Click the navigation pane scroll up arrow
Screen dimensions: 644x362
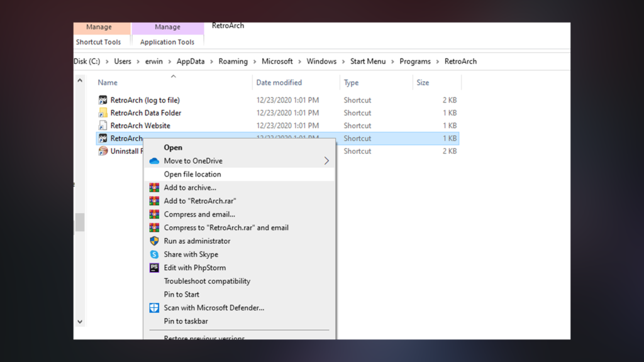coord(80,80)
